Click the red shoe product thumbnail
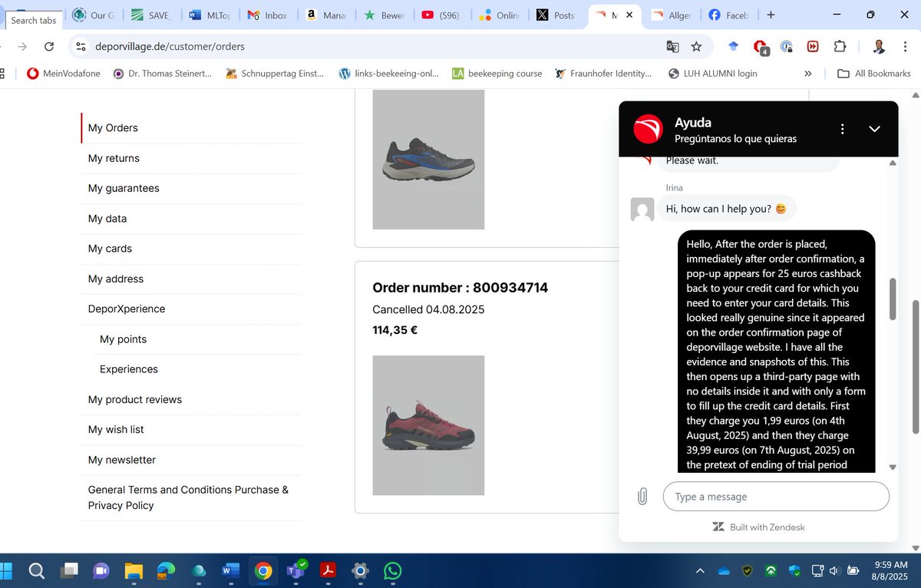Screen dimensions: 921x588 [x=428, y=425]
